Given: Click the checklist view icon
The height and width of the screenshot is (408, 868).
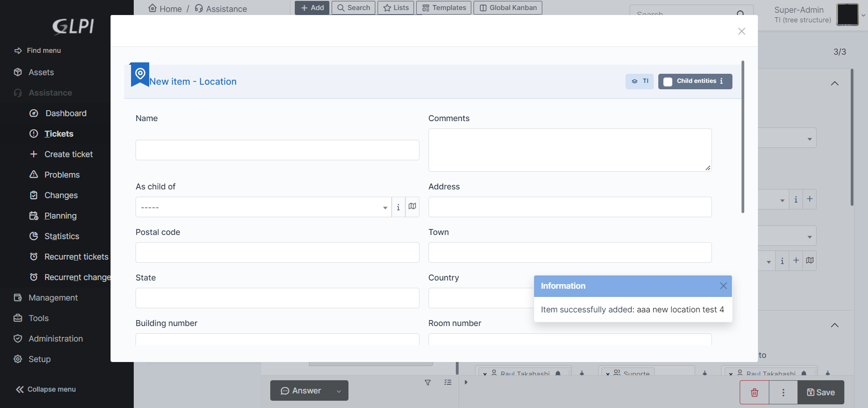Looking at the screenshot, I should tap(448, 382).
